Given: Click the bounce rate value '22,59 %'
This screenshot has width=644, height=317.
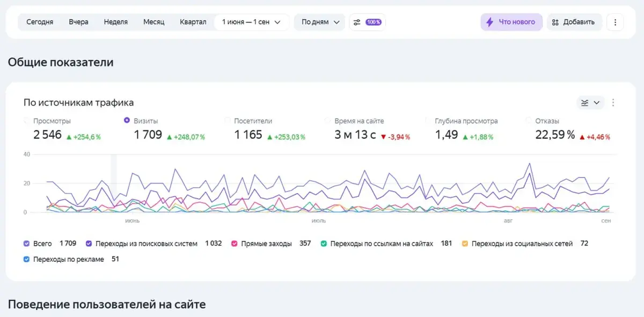Looking at the screenshot, I should coord(555,135).
